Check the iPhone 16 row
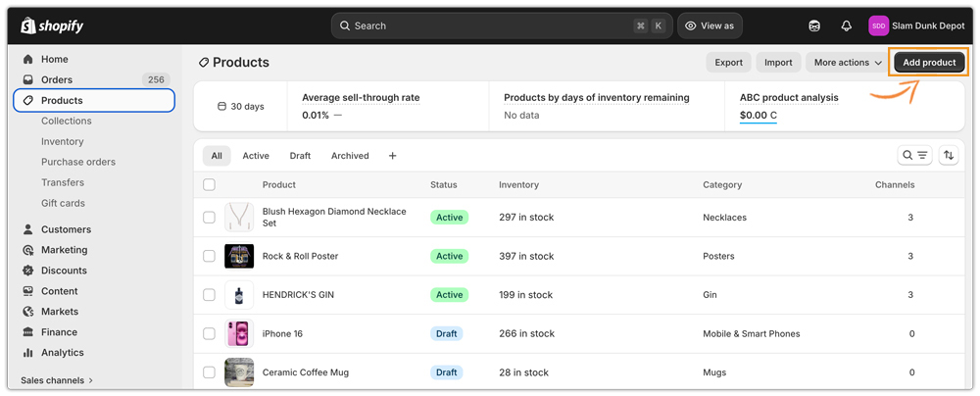 [x=210, y=333]
